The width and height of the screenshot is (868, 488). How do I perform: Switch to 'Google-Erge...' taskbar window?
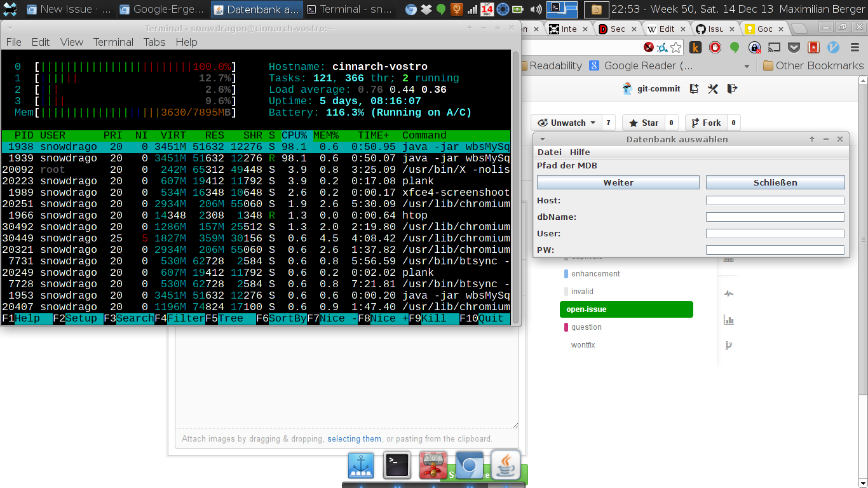(x=161, y=10)
